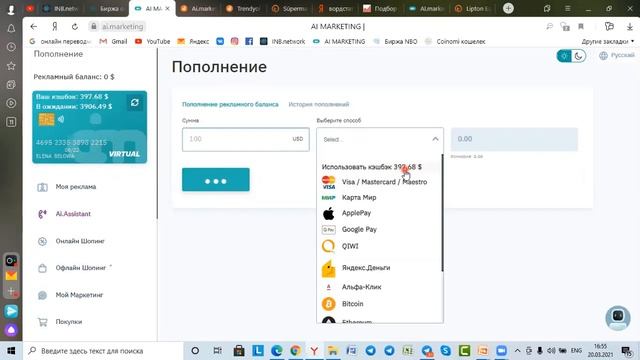This screenshot has width=640, height=360.
Task: Switch to the light theme toggle
Action: click(564, 56)
